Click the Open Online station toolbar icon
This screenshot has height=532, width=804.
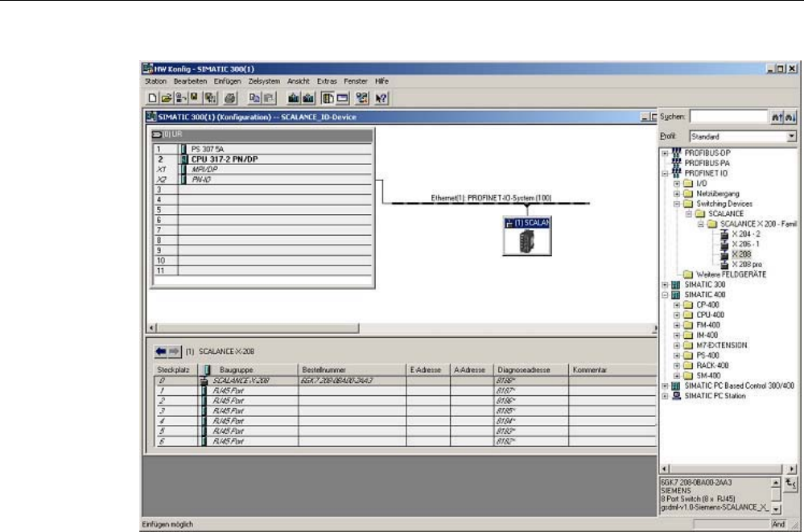(180, 98)
